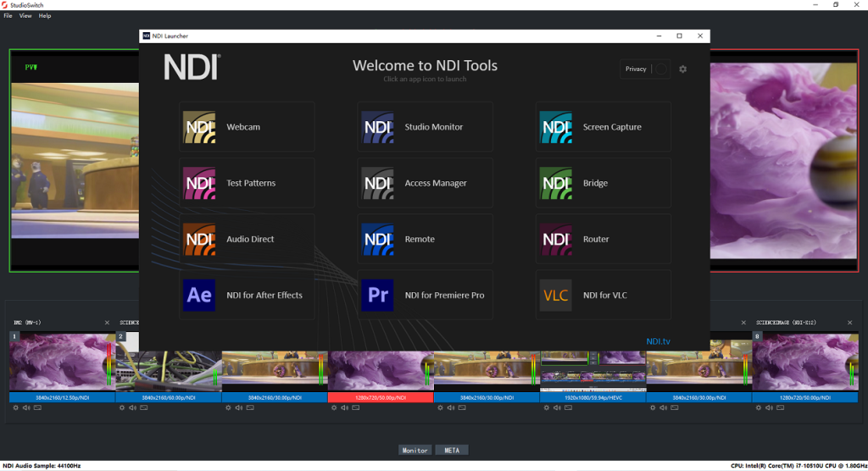Open the File menu in StudioSwitch

pyautogui.click(x=8, y=16)
